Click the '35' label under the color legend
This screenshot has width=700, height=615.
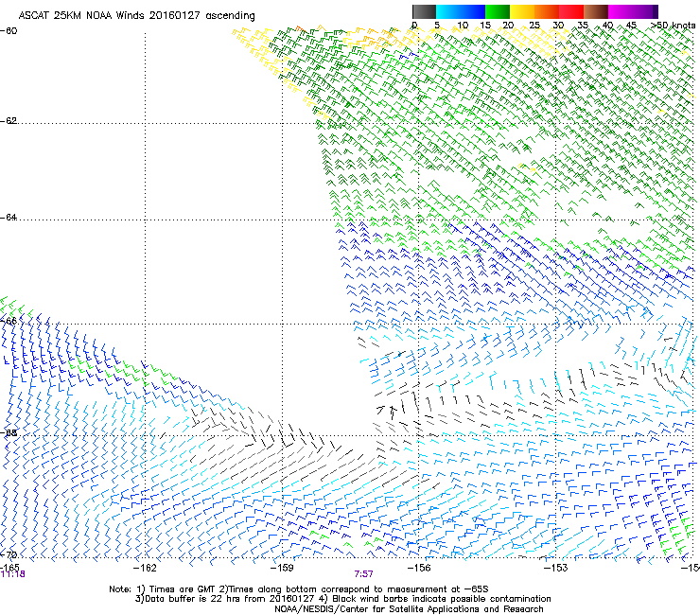click(x=583, y=26)
